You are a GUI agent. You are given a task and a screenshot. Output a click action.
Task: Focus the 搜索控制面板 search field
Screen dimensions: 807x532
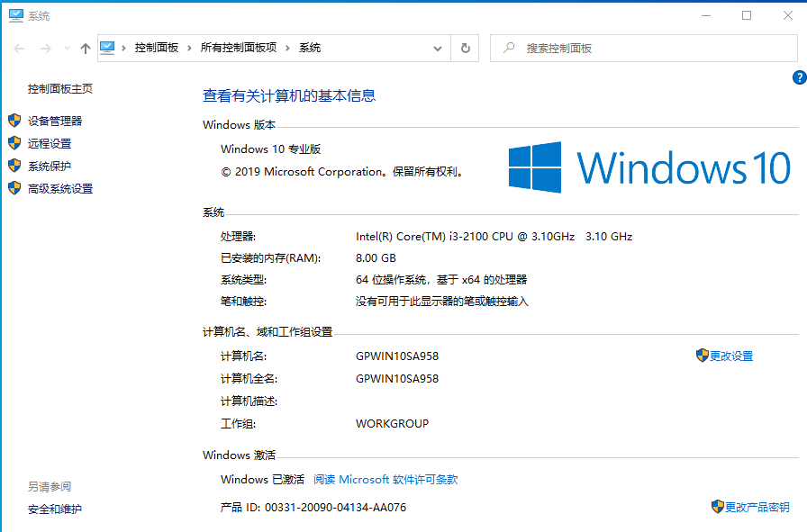[x=643, y=49]
